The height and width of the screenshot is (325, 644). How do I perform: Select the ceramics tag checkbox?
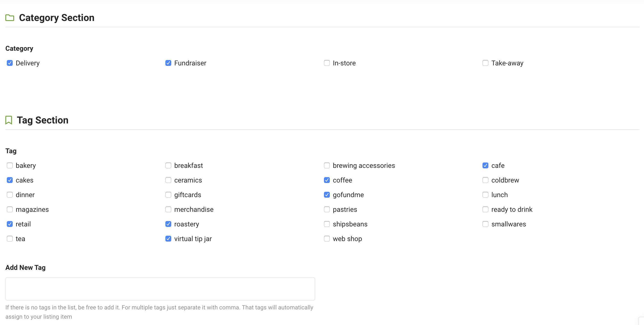168,180
